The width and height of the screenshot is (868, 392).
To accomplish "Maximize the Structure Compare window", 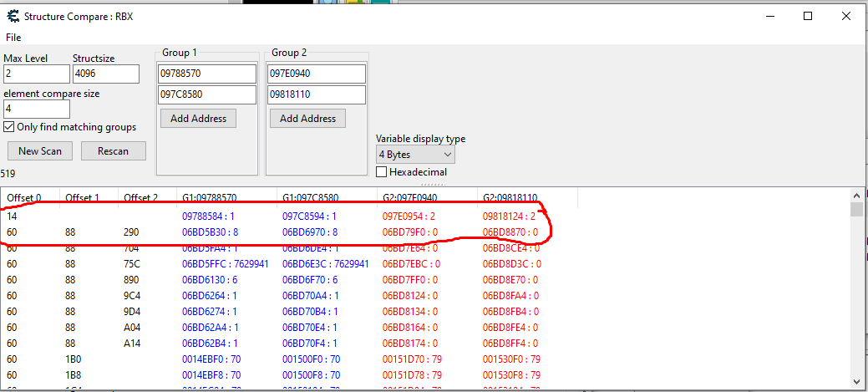I will pos(808,16).
